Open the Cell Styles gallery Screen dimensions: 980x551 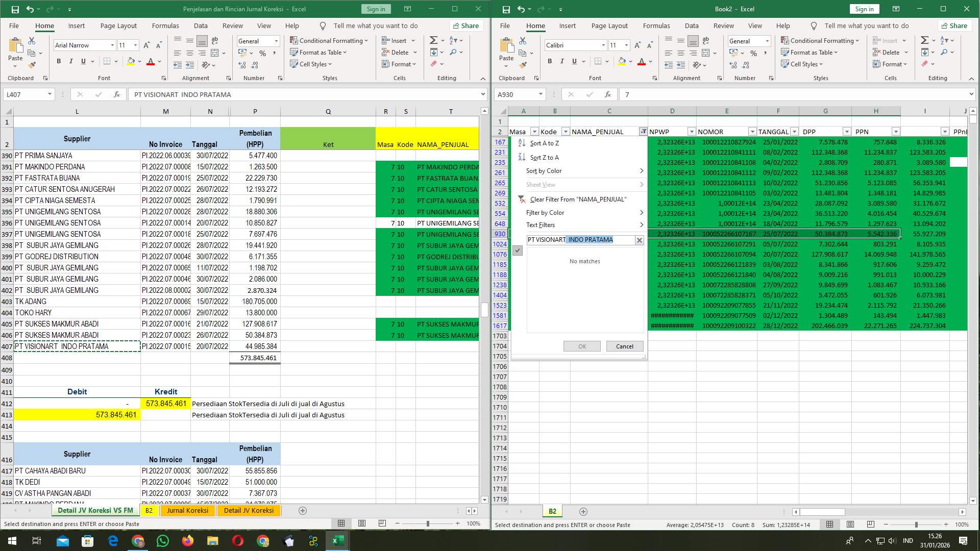pyautogui.click(x=311, y=64)
